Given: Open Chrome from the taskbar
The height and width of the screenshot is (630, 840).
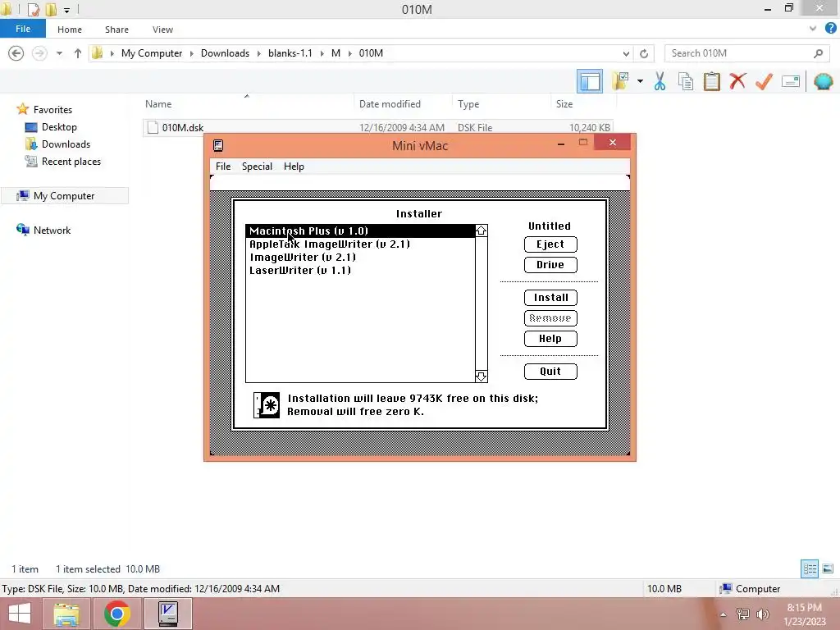Looking at the screenshot, I should pyautogui.click(x=116, y=614).
